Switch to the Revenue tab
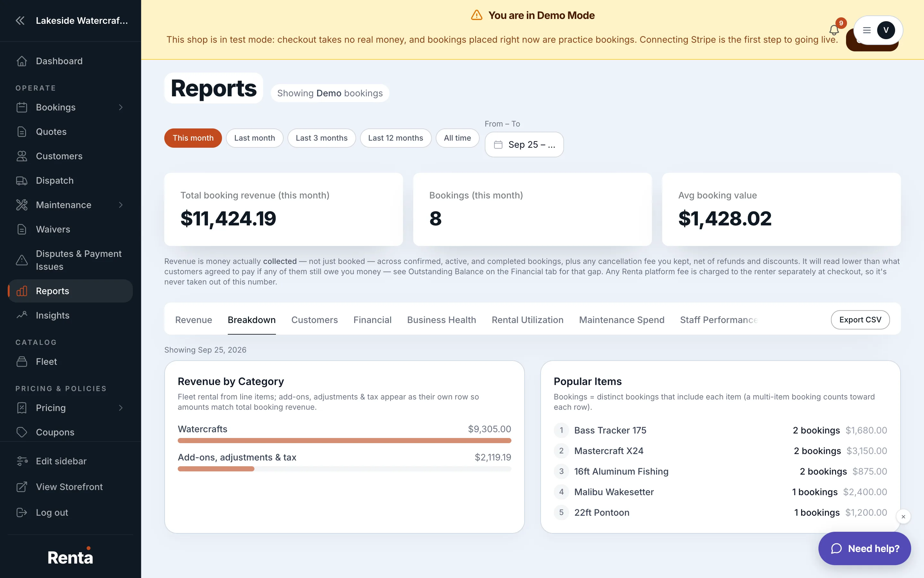Screen dimensions: 924x578 point(193,320)
